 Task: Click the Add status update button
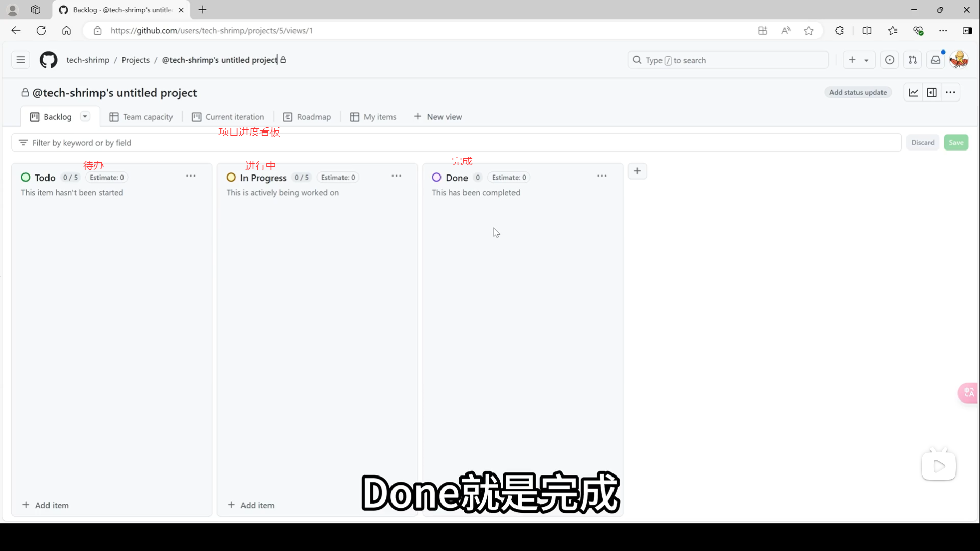click(x=857, y=92)
